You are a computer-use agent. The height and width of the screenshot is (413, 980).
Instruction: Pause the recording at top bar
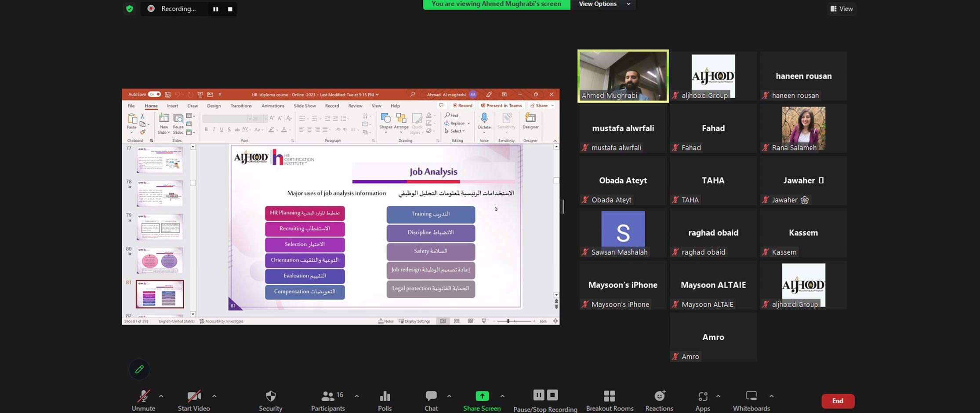(x=215, y=9)
